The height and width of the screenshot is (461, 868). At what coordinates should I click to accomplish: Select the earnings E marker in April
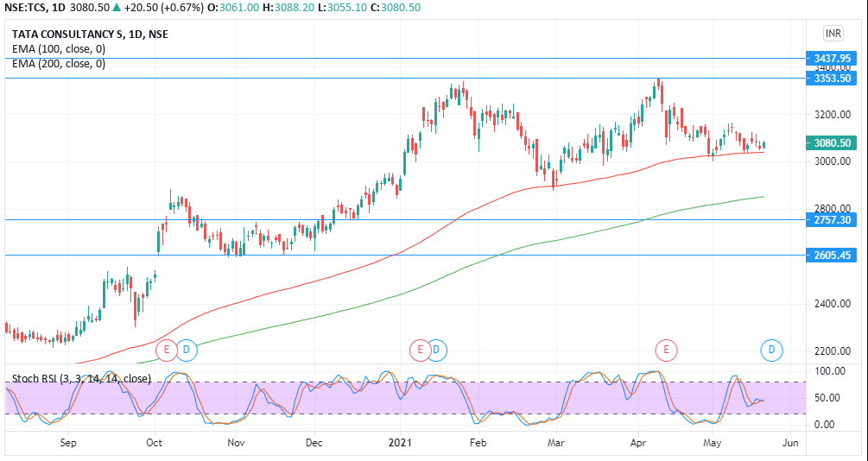[666, 350]
